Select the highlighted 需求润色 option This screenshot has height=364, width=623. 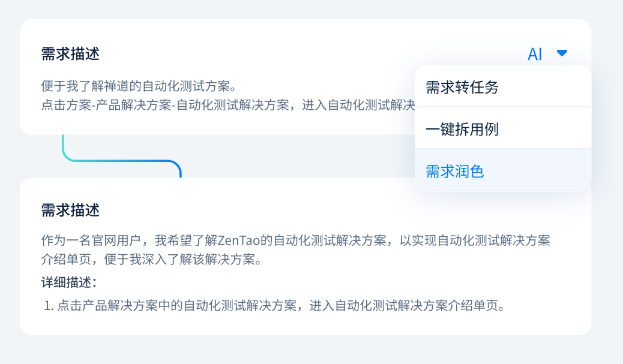(x=455, y=172)
